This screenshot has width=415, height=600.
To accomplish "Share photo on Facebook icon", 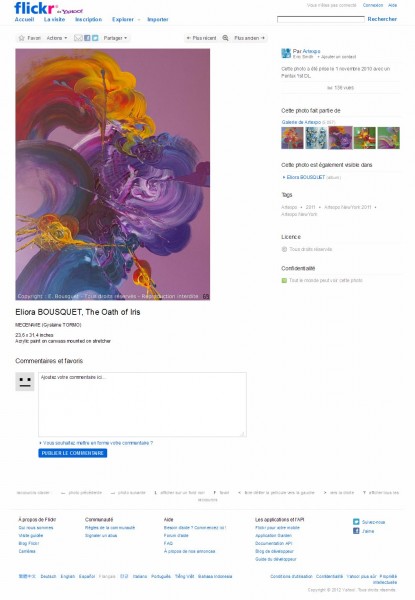I will point(87,38).
